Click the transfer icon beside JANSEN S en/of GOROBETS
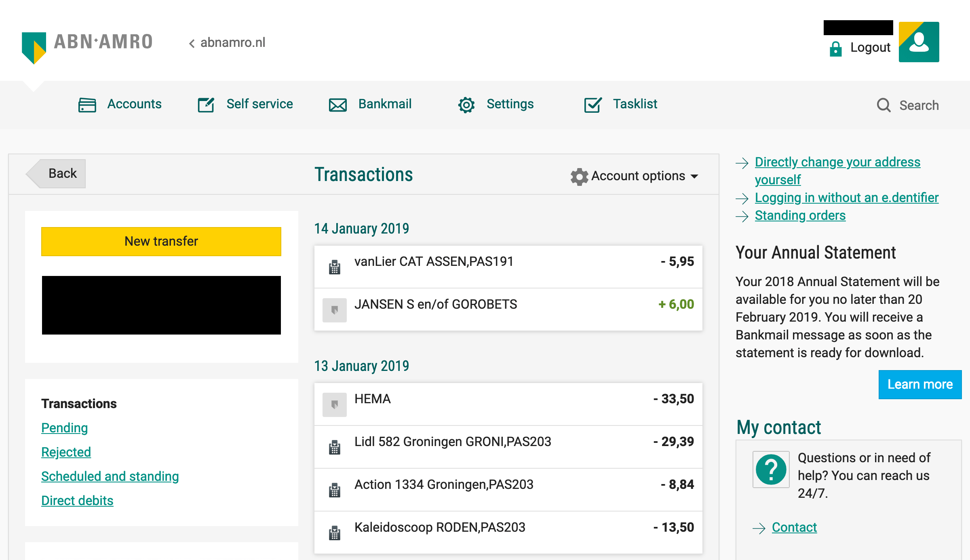Screen dimensions: 970x560 (x=335, y=310)
